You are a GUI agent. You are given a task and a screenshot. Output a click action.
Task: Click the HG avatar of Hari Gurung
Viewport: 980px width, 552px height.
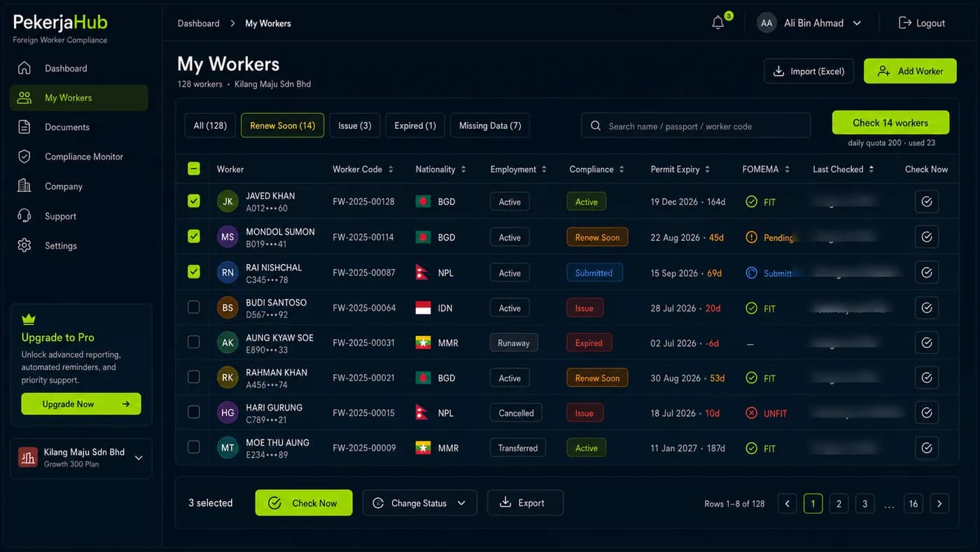[x=227, y=413]
